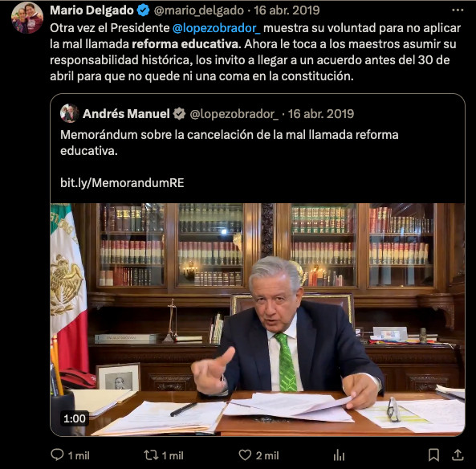This screenshot has width=476, height=469.
Task: Click Mario Delgado's blue verified badge
Action: pos(143,10)
